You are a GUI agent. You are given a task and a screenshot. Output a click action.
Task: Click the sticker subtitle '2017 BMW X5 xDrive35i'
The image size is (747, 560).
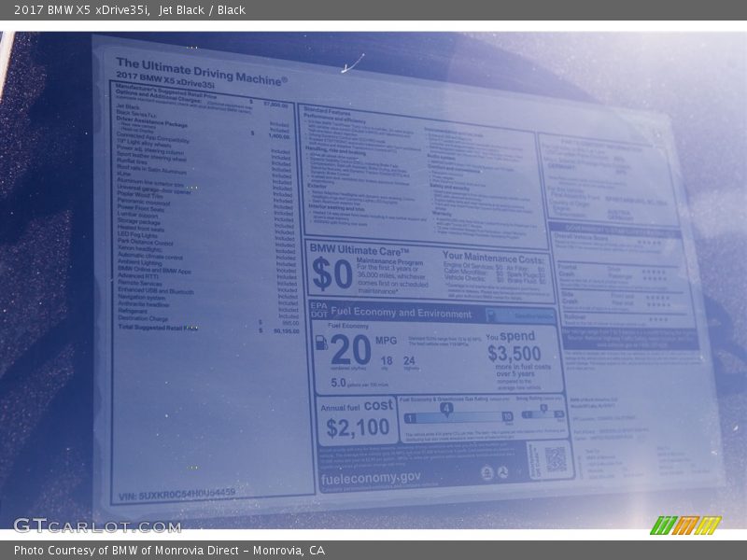[x=165, y=79]
